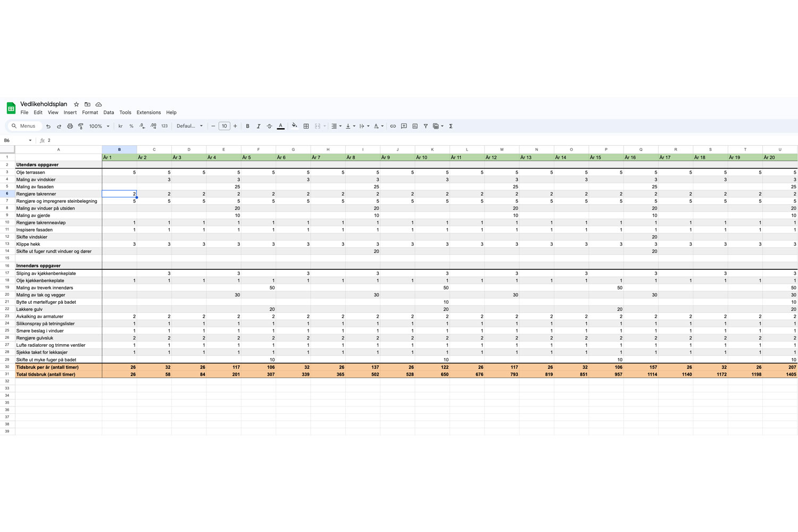Expand the Default font dropdown
This screenshot has height=532, width=798.
[x=189, y=126]
